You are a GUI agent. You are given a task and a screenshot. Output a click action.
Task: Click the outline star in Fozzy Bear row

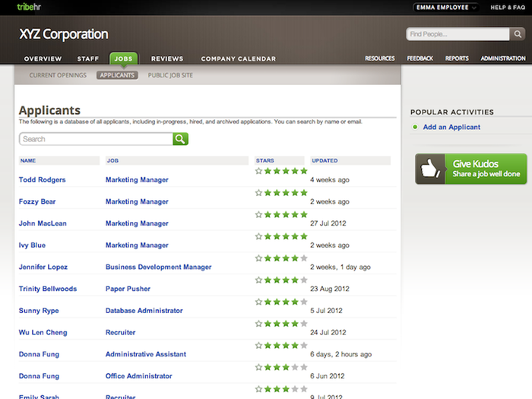[258, 193]
